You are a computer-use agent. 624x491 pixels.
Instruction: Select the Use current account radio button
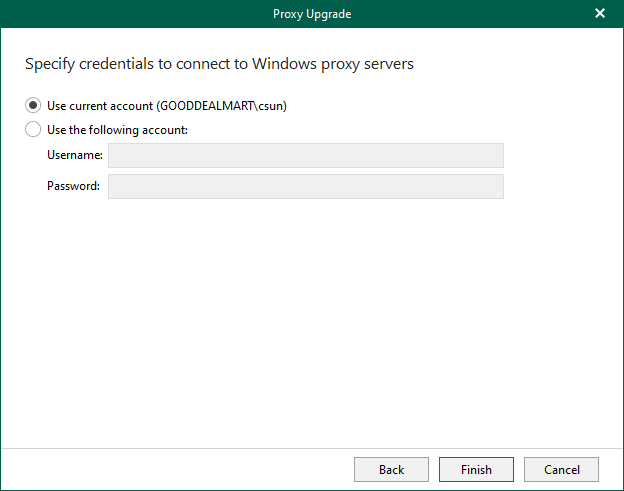point(33,105)
